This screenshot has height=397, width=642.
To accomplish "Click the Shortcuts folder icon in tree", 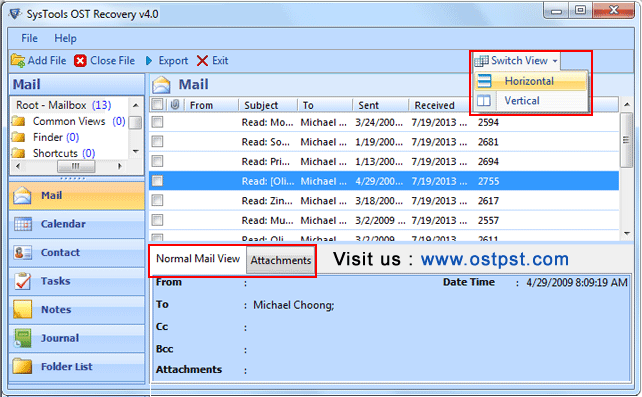I will [x=18, y=153].
